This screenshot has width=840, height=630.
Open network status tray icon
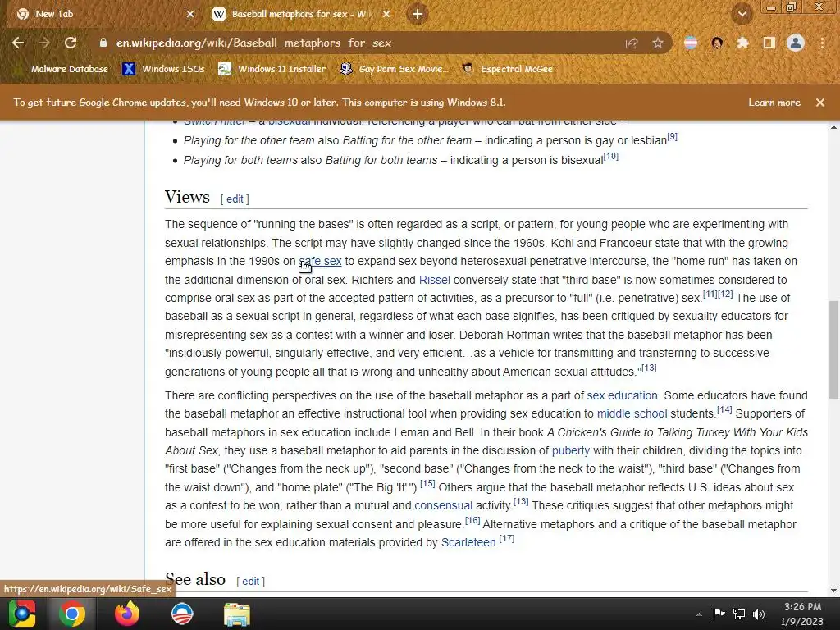click(x=739, y=614)
